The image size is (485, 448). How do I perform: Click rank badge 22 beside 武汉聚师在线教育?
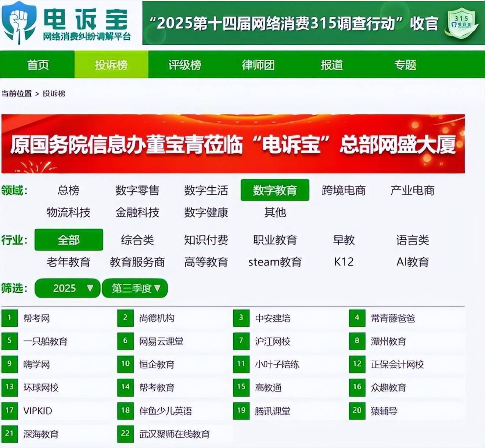(x=125, y=434)
